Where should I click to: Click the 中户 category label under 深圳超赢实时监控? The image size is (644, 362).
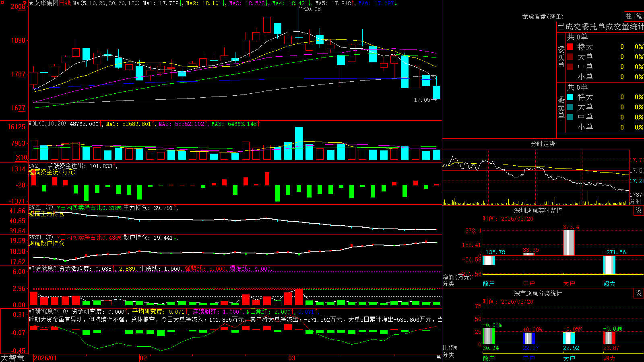point(529,284)
